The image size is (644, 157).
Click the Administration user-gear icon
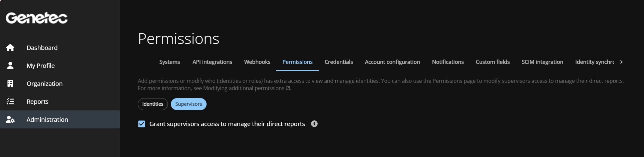(x=10, y=119)
